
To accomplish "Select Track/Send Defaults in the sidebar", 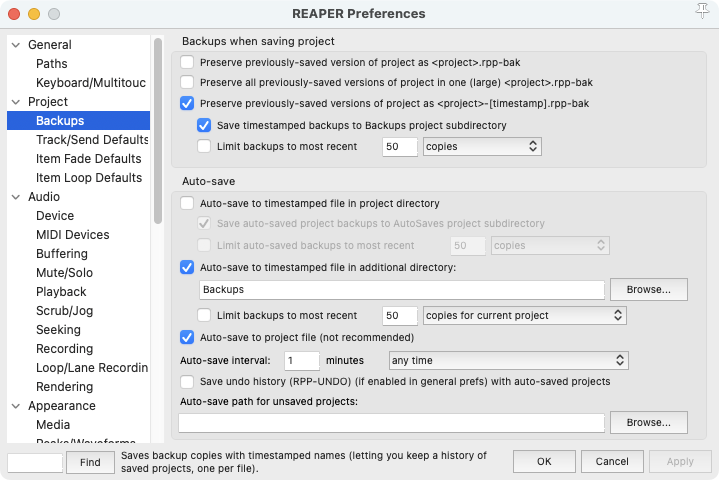I will point(91,140).
